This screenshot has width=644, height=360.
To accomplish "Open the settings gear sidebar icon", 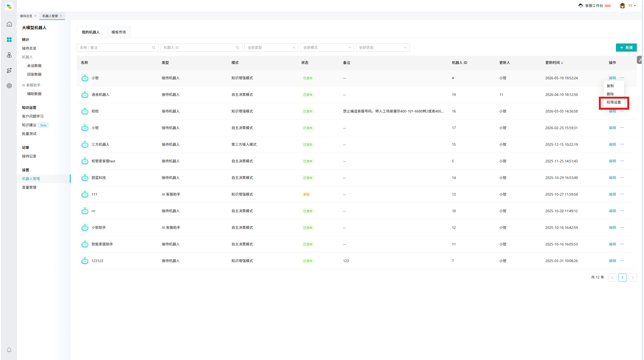I will pyautogui.click(x=9, y=86).
